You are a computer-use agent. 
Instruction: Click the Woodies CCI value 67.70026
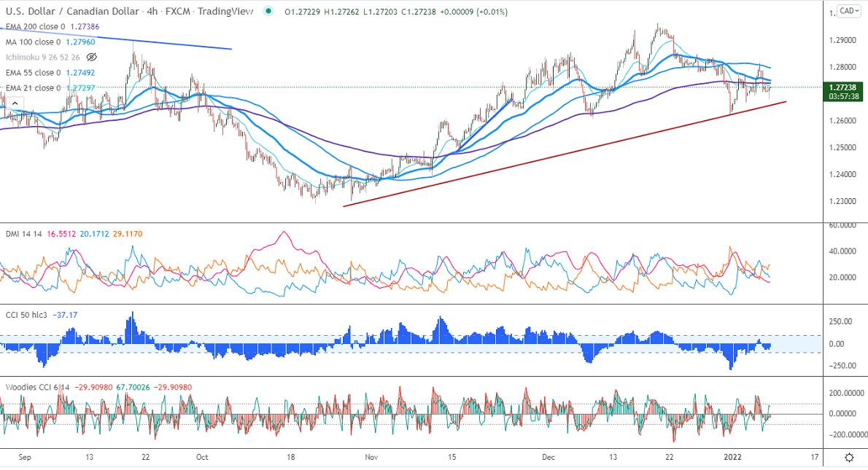(133, 387)
